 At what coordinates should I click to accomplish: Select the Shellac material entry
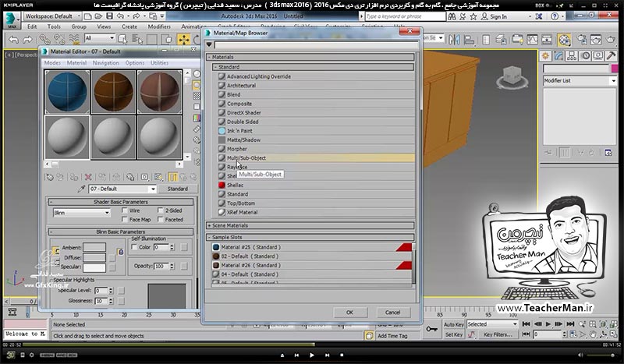click(316, 186)
